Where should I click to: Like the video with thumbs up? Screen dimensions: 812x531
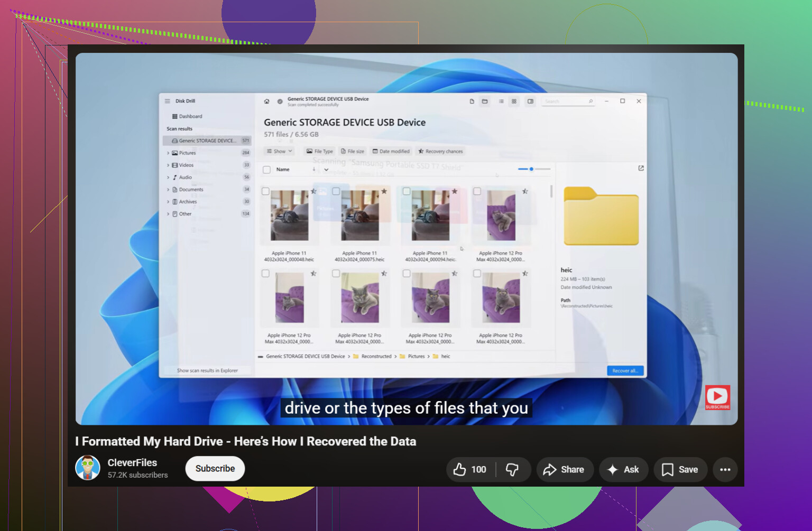point(469,470)
